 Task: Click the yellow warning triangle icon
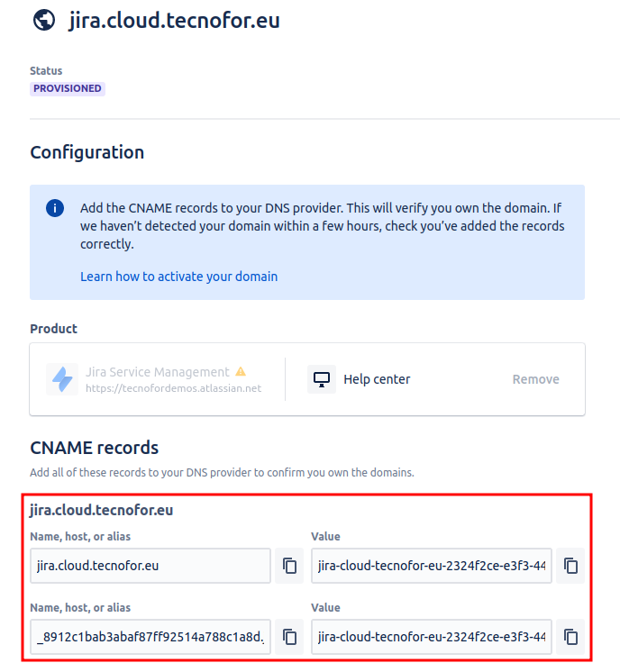pos(241,371)
